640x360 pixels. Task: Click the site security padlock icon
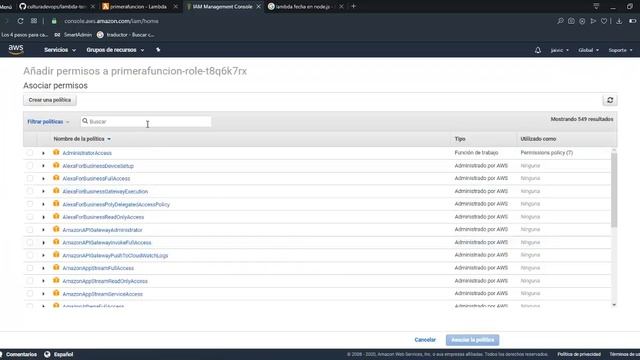click(x=54, y=21)
